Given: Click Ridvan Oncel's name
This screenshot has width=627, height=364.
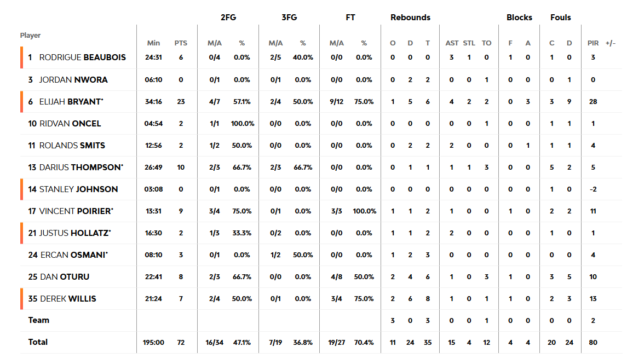Looking at the screenshot, I should tap(70, 124).
